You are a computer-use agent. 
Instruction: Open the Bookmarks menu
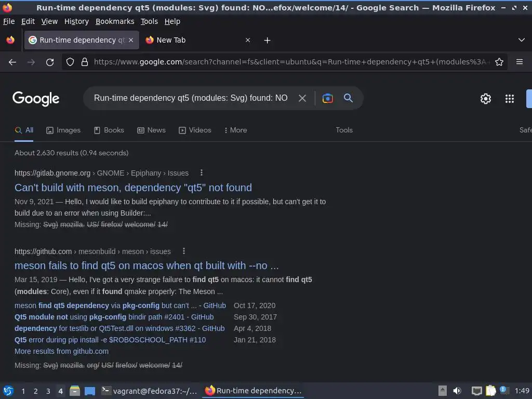click(115, 21)
